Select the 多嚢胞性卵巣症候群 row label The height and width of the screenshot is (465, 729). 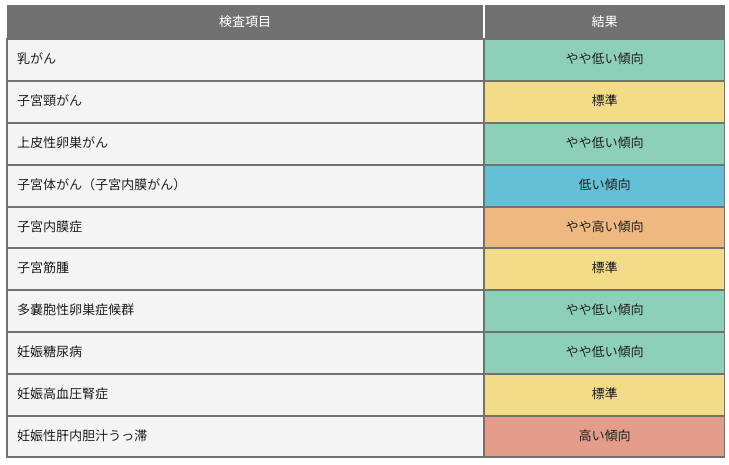(76, 310)
